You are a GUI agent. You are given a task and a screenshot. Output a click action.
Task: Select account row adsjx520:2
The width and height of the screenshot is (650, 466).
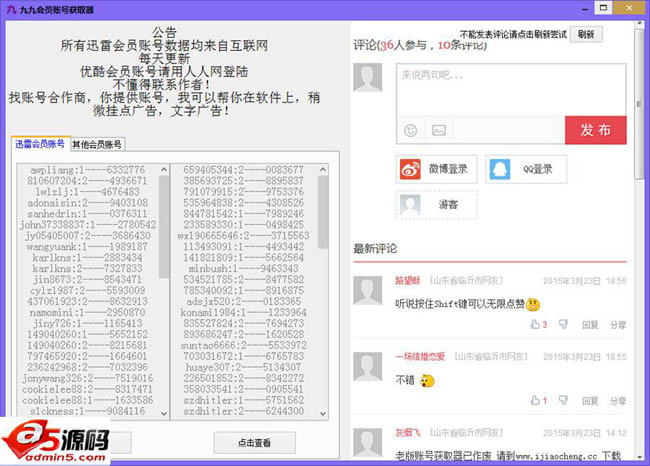click(243, 301)
